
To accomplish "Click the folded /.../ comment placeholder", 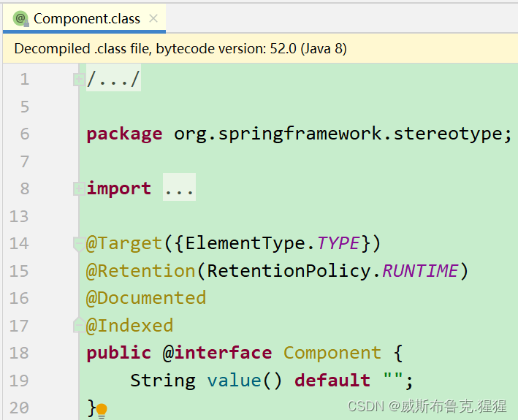I will pyautogui.click(x=113, y=79).
